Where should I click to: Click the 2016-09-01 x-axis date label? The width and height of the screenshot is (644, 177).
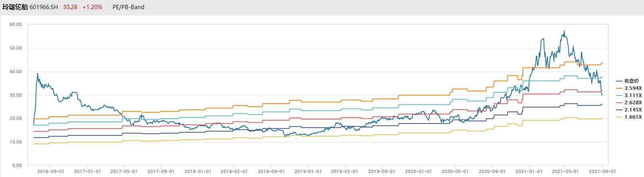pyautogui.click(x=51, y=171)
